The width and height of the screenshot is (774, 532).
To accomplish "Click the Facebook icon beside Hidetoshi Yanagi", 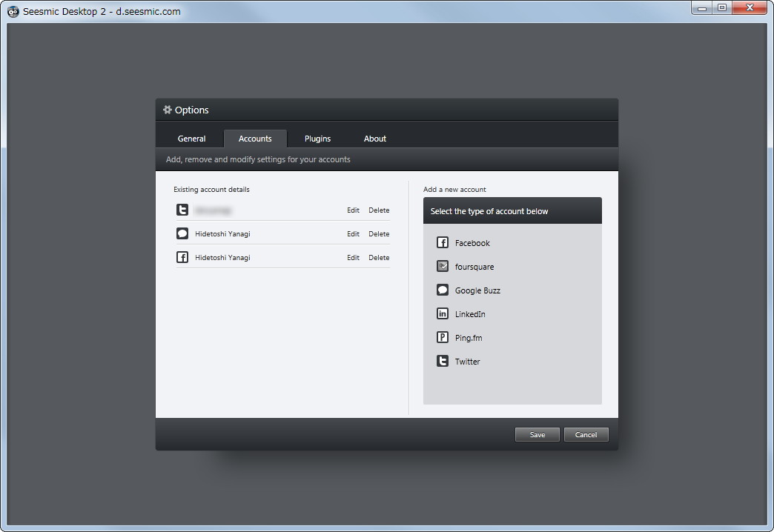I will pyautogui.click(x=182, y=257).
